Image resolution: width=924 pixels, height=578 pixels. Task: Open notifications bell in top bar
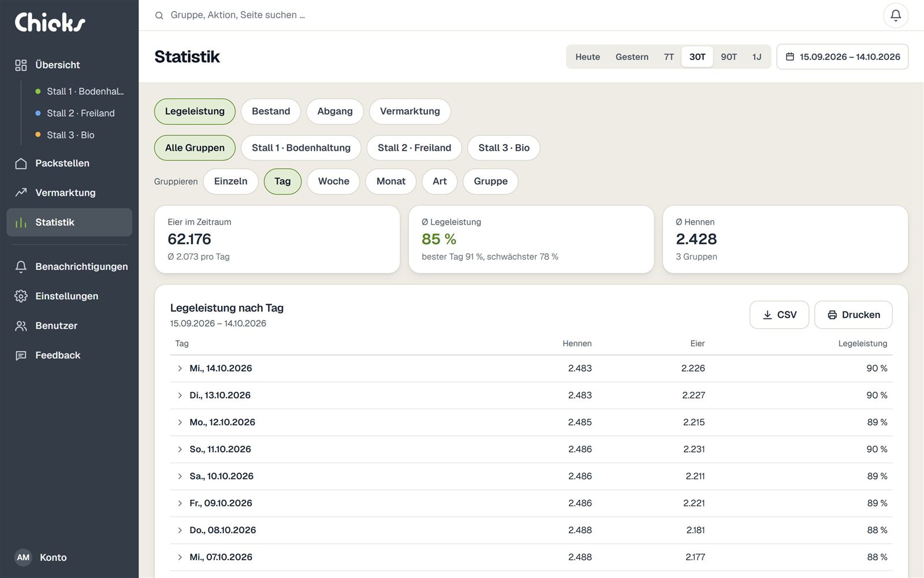pos(896,15)
